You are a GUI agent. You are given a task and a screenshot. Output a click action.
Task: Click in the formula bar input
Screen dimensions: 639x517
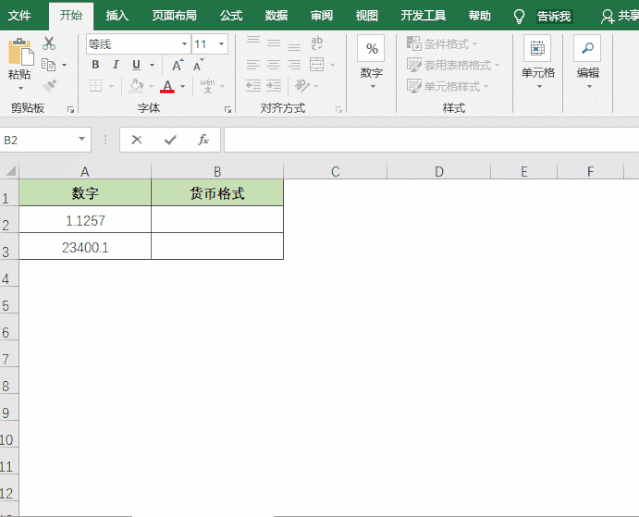432,140
